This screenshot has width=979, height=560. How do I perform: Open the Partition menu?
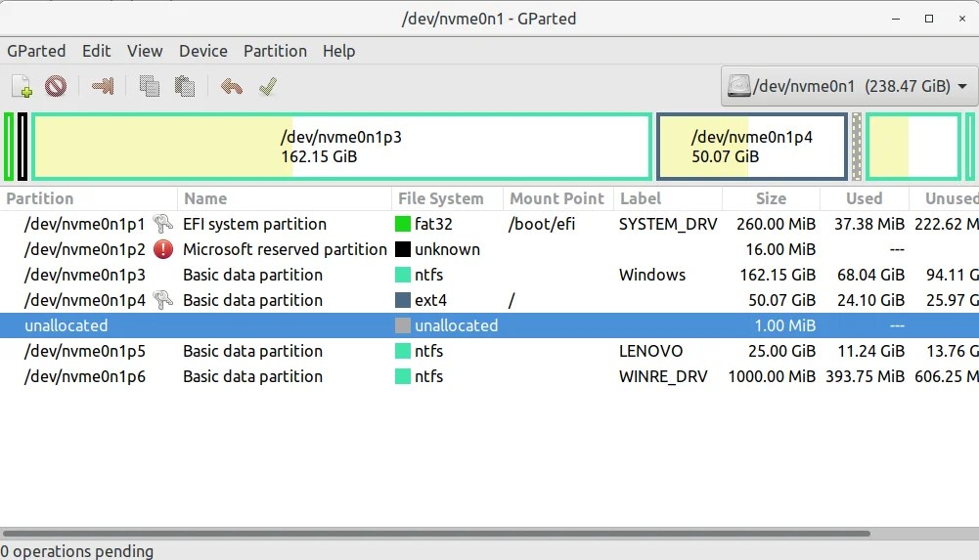pyautogui.click(x=276, y=51)
